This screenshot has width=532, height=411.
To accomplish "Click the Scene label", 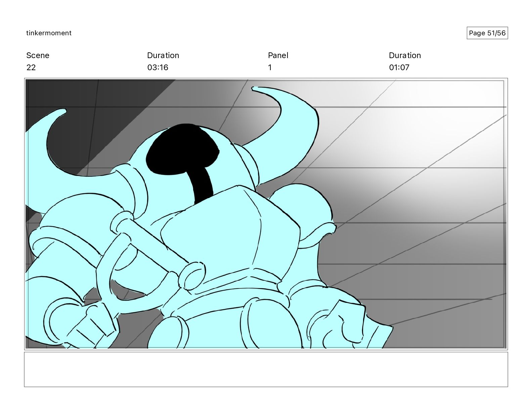I will [38, 55].
